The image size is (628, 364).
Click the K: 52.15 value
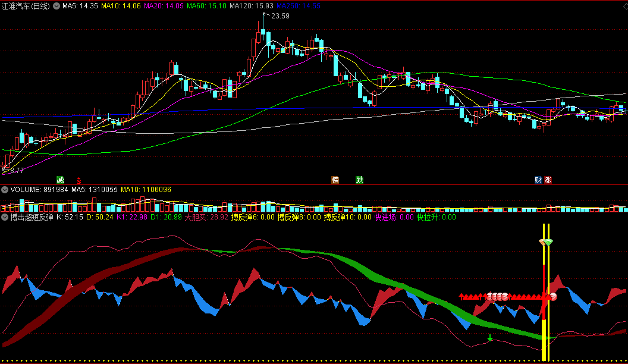click(x=70, y=218)
